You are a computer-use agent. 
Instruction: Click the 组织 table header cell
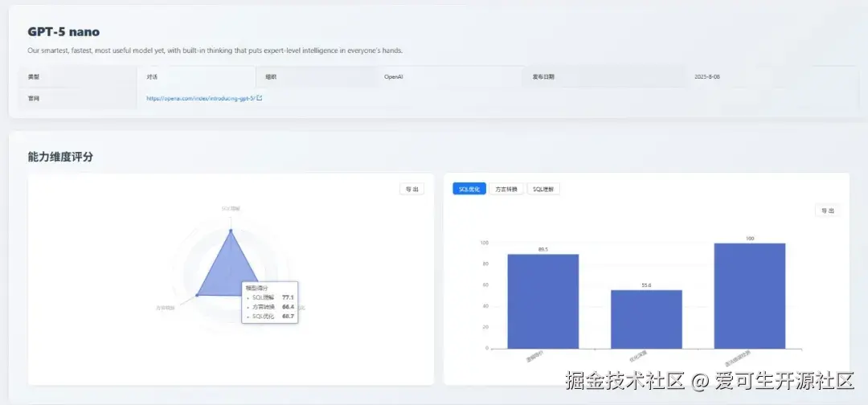(x=316, y=77)
